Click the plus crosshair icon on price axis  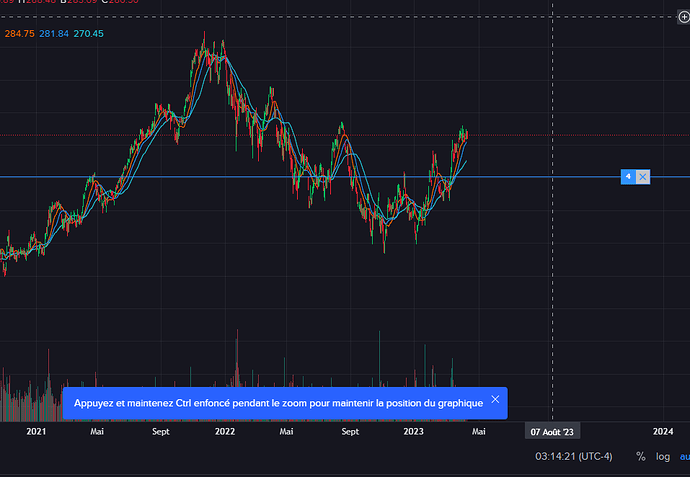(x=684, y=17)
